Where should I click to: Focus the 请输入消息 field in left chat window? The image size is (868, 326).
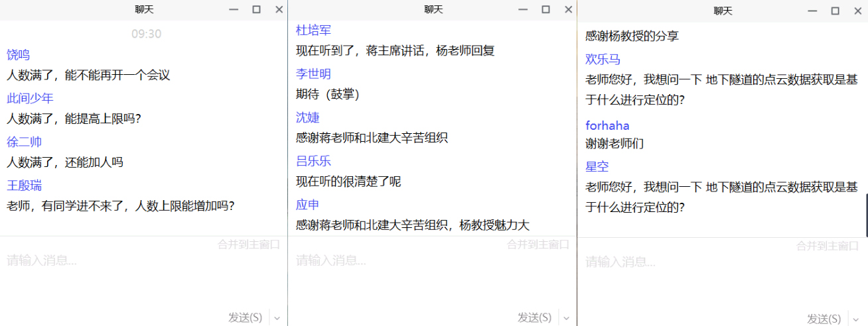click(133, 278)
